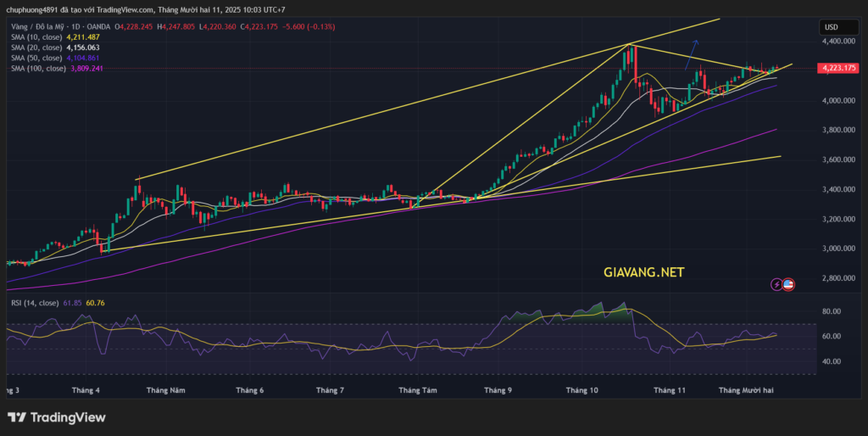
Task: Click the US flag economic event icon
Action: click(787, 285)
